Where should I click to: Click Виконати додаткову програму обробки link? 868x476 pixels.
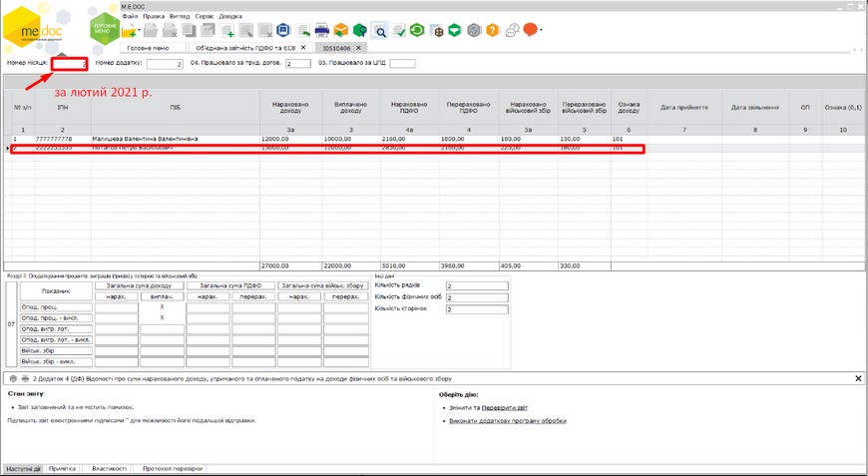click(x=508, y=421)
